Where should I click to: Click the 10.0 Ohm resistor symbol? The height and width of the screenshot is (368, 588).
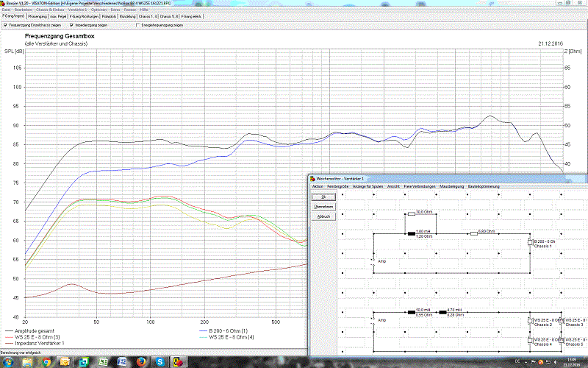point(412,215)
